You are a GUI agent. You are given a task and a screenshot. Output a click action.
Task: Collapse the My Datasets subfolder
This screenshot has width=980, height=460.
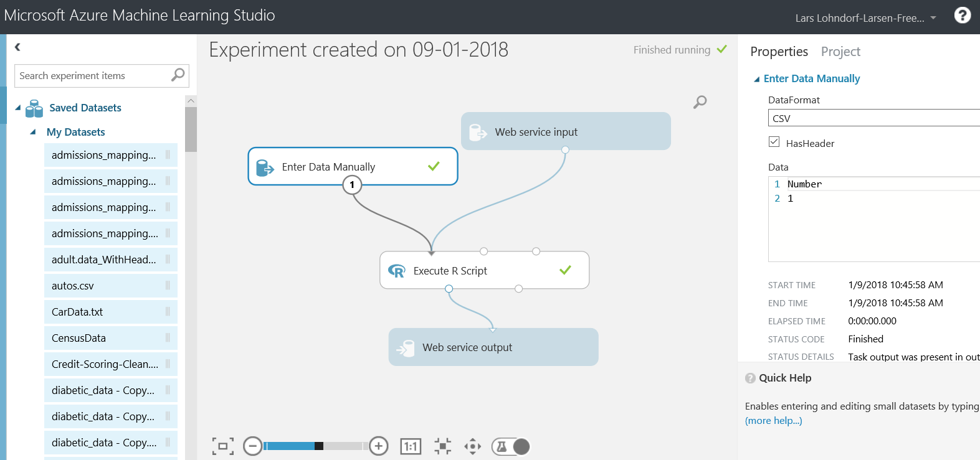[33, 132]
